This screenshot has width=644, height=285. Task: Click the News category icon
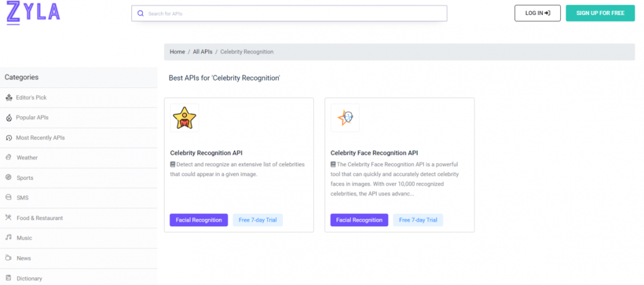9,258
